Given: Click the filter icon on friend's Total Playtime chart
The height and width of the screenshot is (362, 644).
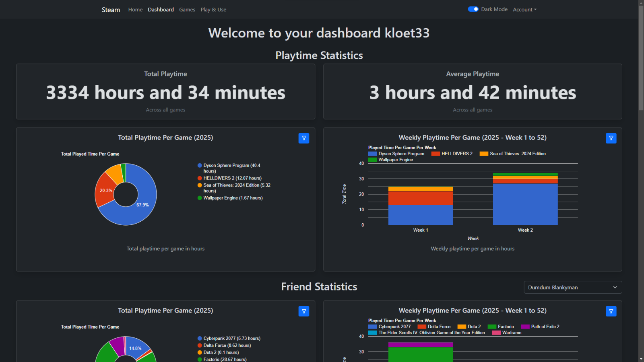Looking at the screenshot, I should click(x=304, y=311).
